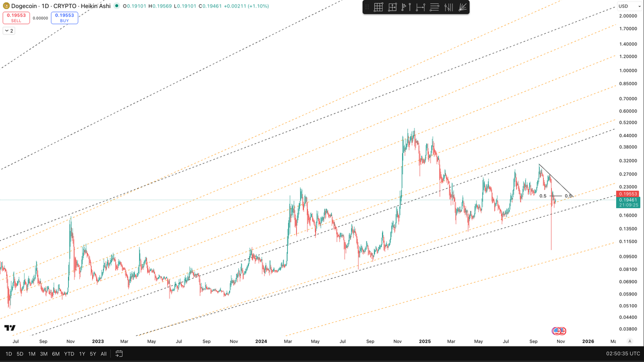Screen dimensions: 644x362
Task: Select the Gann fan drawing tool
Action: point(464,7)
